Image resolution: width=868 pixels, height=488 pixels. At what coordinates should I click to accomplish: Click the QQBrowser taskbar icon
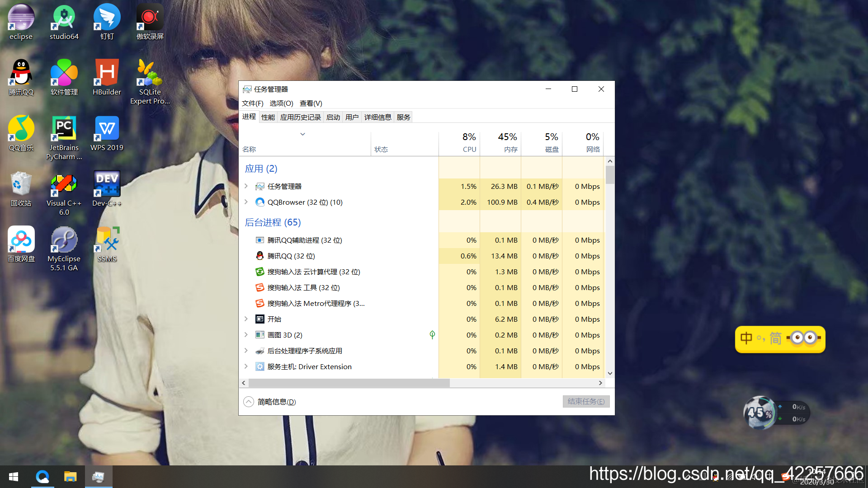click(x=42, y=477)
